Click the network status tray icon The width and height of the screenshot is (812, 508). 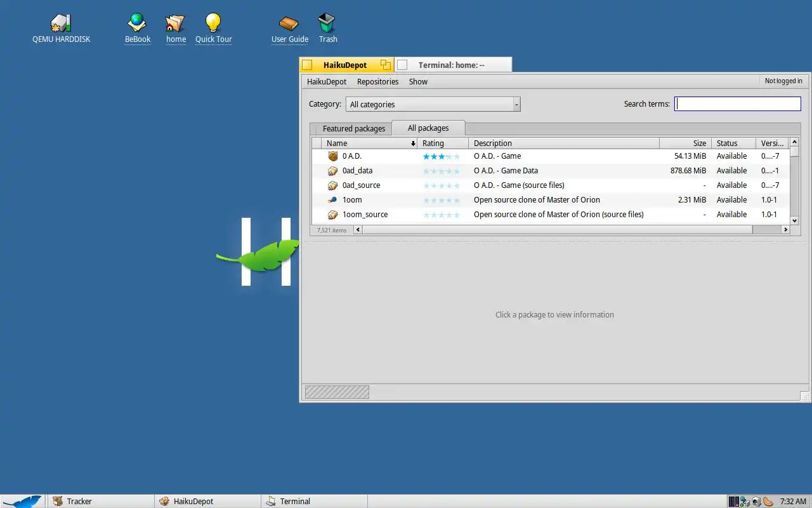tap(745, 502)
